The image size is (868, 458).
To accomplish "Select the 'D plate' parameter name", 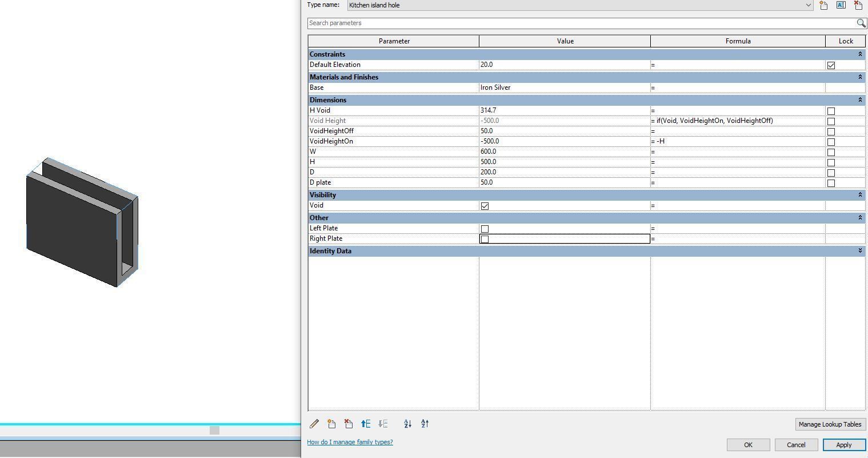I will pyautogui.click(x=320, y=182).
